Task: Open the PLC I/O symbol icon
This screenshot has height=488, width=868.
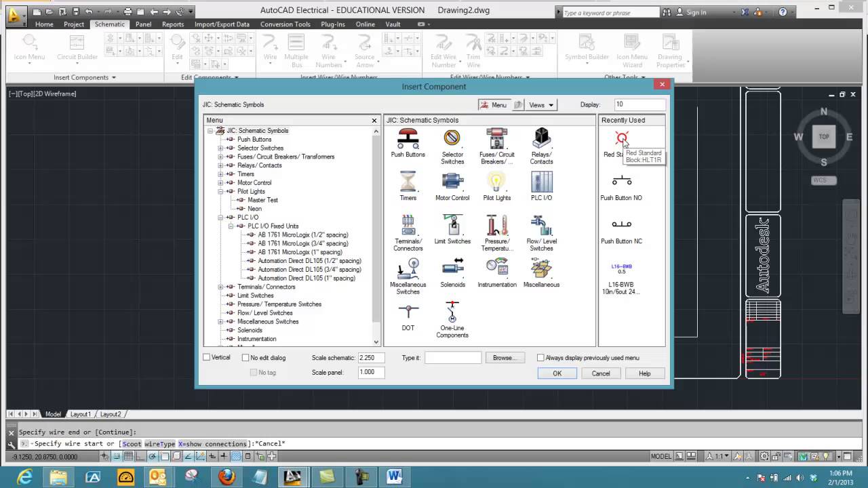Action: [x=541, y=182]
